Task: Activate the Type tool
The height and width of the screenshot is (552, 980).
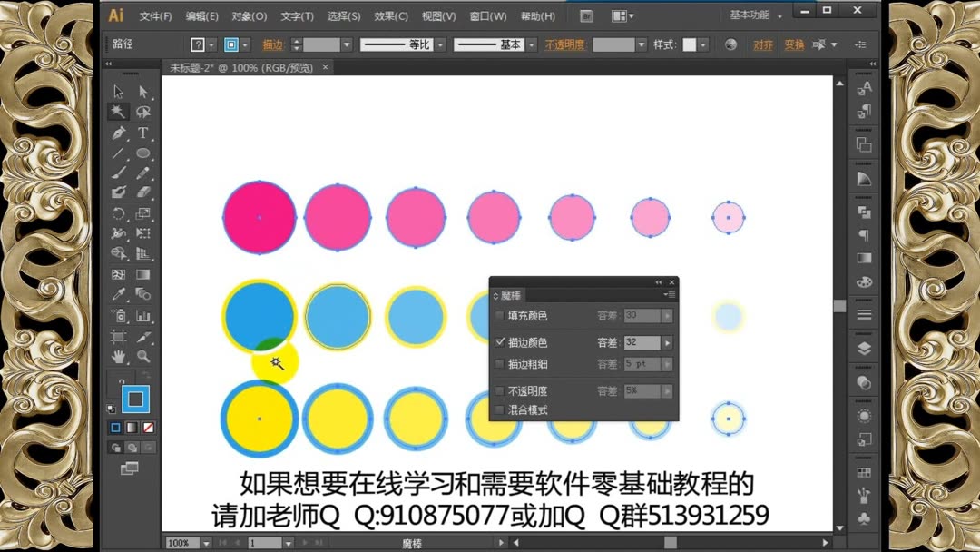Action: pos(142,133)
